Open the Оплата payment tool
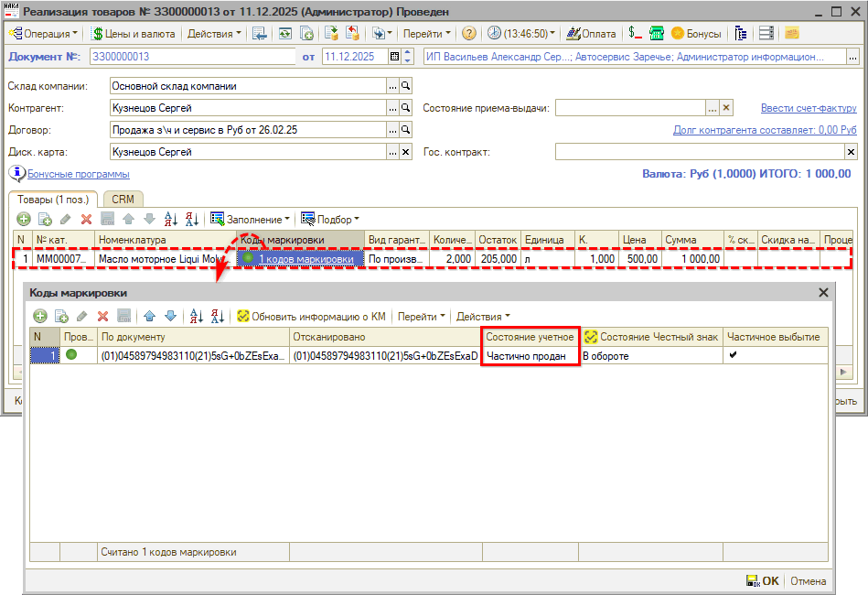 click(591, 34)
